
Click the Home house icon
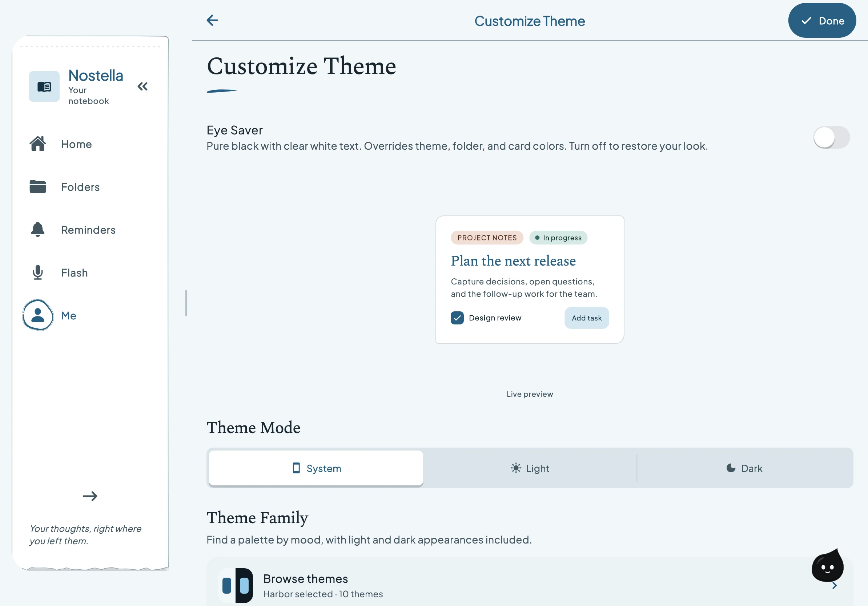(x=38, y=144)
